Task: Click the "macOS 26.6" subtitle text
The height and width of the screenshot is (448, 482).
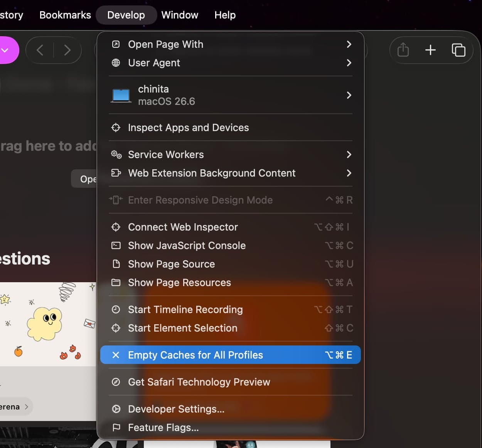Action: tap(167, 101)
